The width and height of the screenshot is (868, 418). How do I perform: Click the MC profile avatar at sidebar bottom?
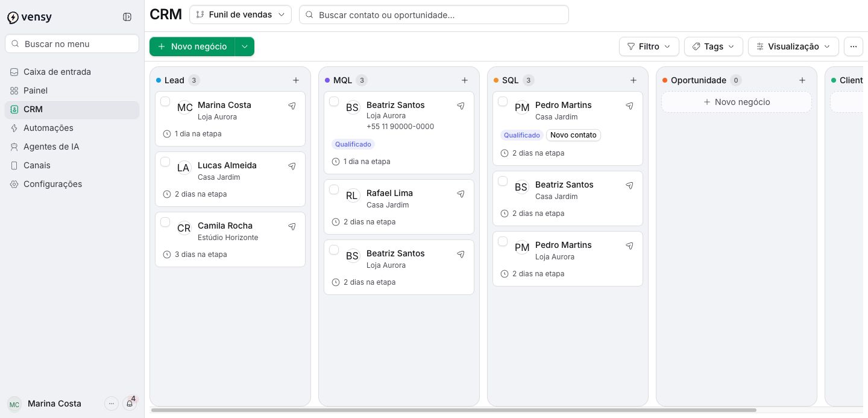14,404
